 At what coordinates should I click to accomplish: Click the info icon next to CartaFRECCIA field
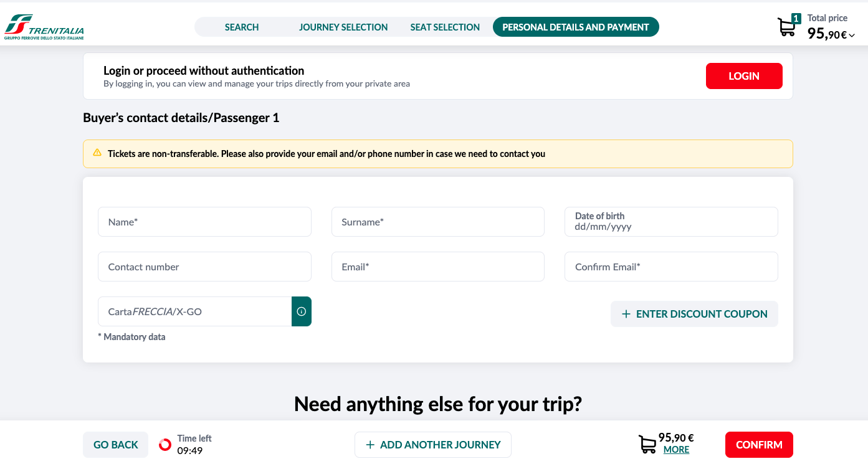coord(302,311)
